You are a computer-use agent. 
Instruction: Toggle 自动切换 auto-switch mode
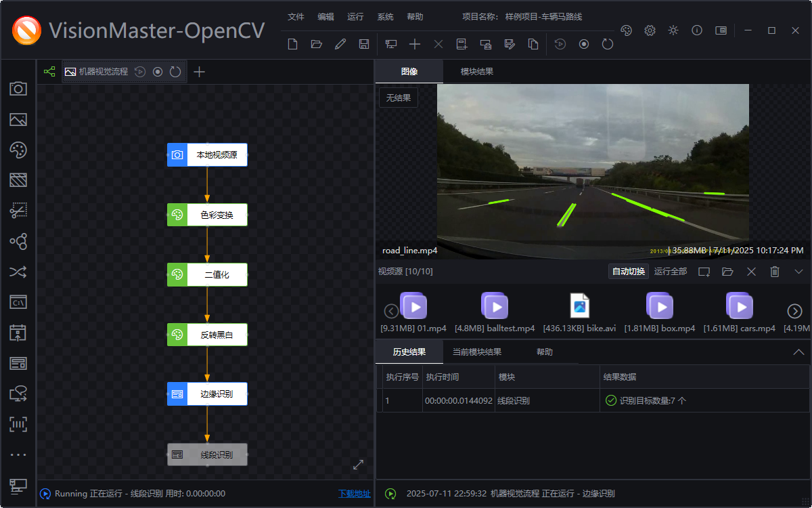tap(628, 270)
